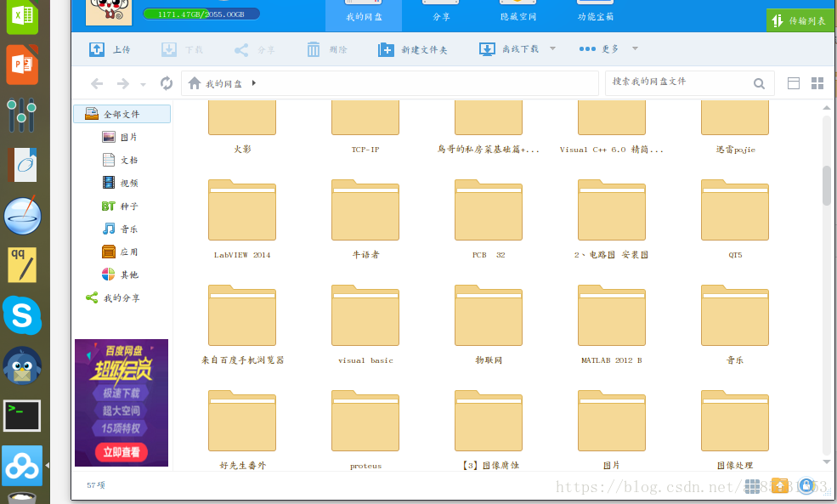Go back with the left arrow
The width and height of the screenshot is (837, 504).
[x=97, y=83]
